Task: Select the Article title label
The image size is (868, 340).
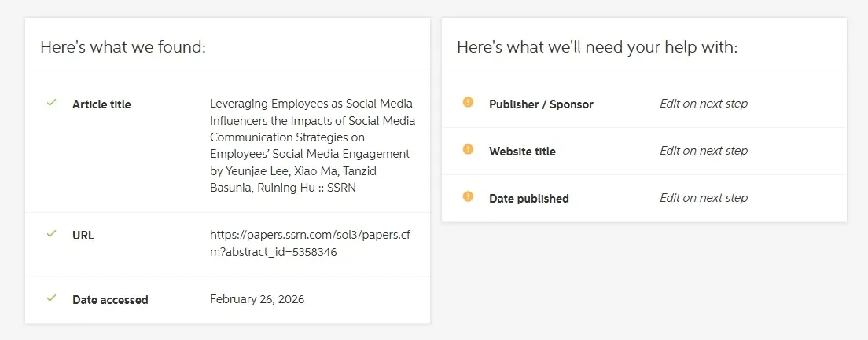Action: pos(101,104)
